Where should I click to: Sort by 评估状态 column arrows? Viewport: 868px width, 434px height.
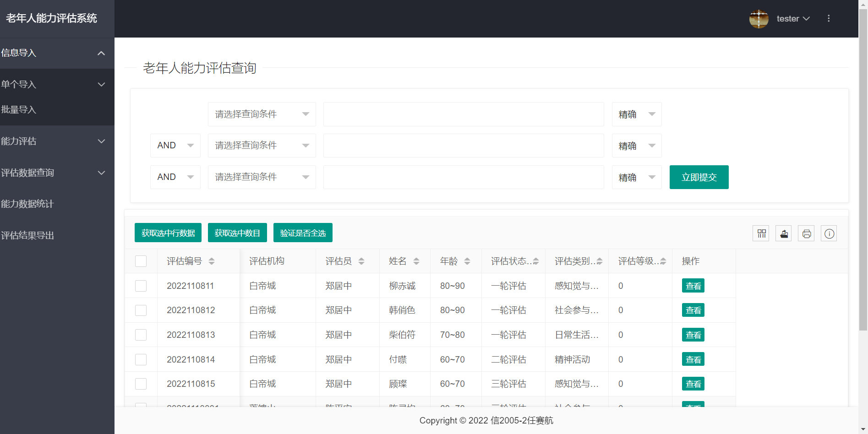click(536, 261)
